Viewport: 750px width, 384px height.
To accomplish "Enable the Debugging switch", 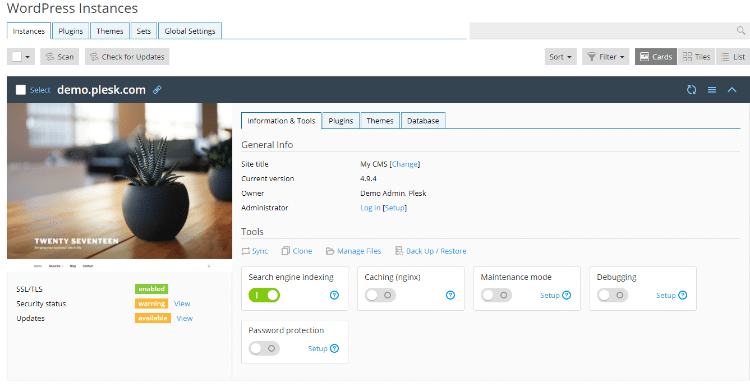I will pyautogui.click(x=612, y=295).
